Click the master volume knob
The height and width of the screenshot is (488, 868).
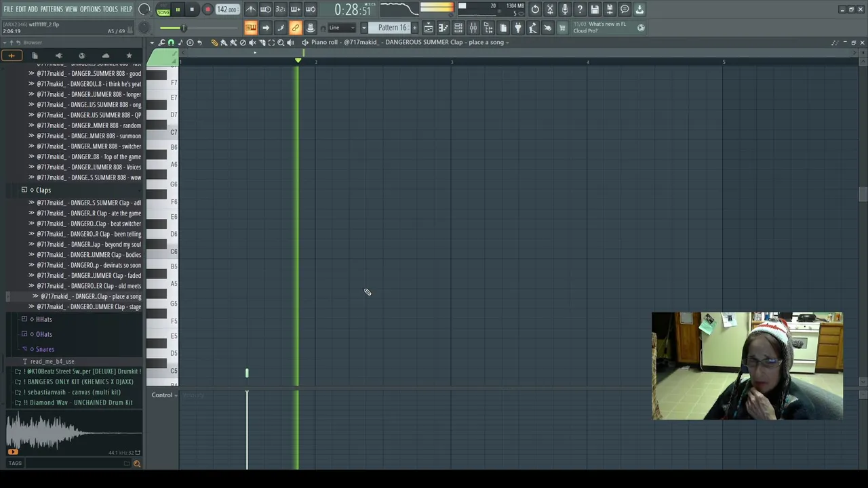(144, 9)
